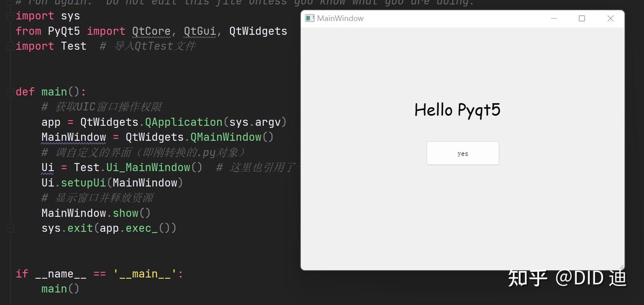
Task: Click the Ui_MainWindow reference in code
Action: pos(148,167)
